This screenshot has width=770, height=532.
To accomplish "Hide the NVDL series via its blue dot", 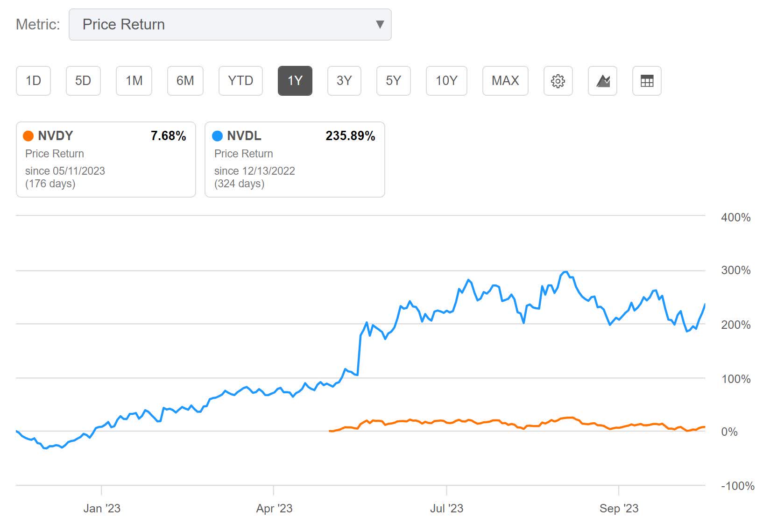I will (218, 136).
